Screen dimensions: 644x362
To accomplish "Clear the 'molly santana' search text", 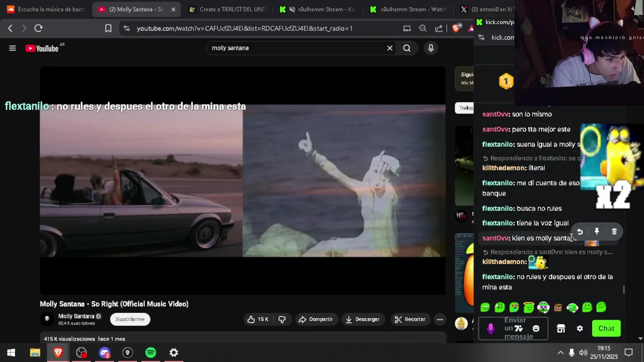I will pos(389,48).
